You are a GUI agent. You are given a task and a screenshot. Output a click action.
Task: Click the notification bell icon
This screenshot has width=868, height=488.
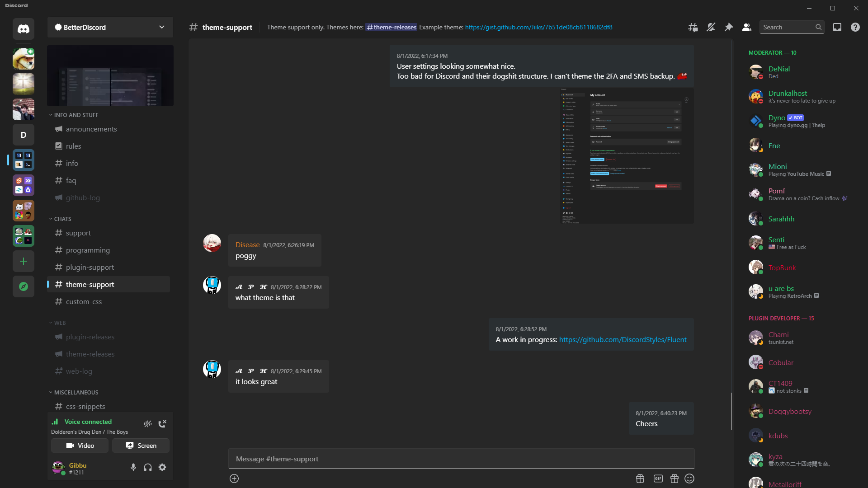[711, 27]
